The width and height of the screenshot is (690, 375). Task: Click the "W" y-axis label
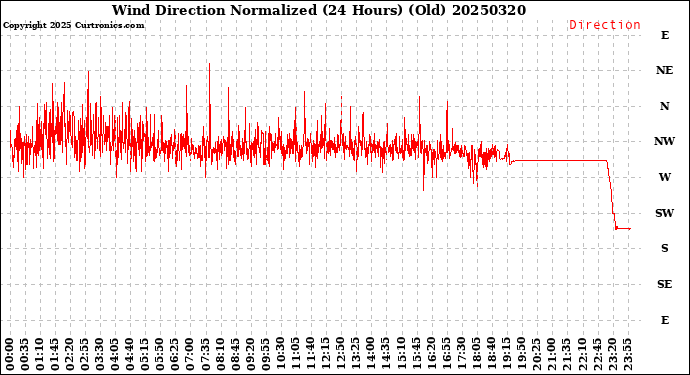coord(664,177)
